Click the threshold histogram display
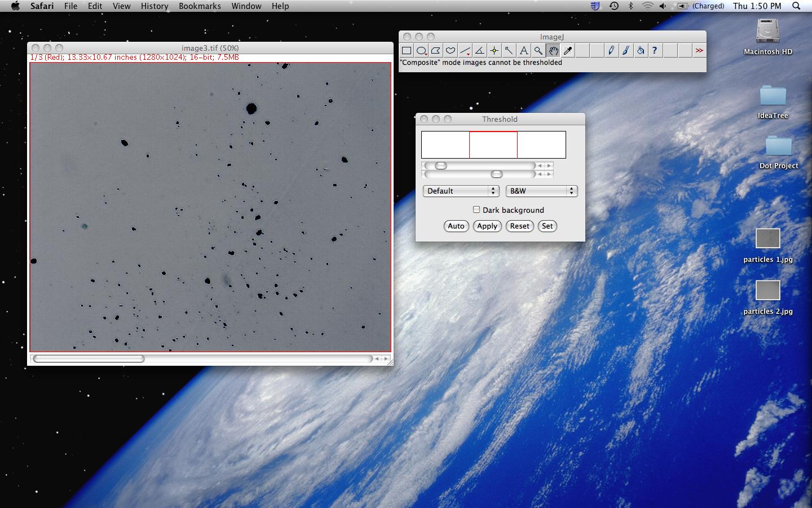Screen dimensions: 812x508 coord(493,144)
